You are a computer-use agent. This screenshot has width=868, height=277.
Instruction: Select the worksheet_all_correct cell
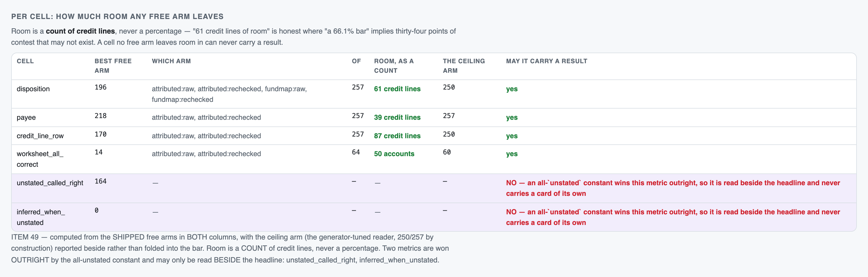pyautogui.click(x=40, y=159)
